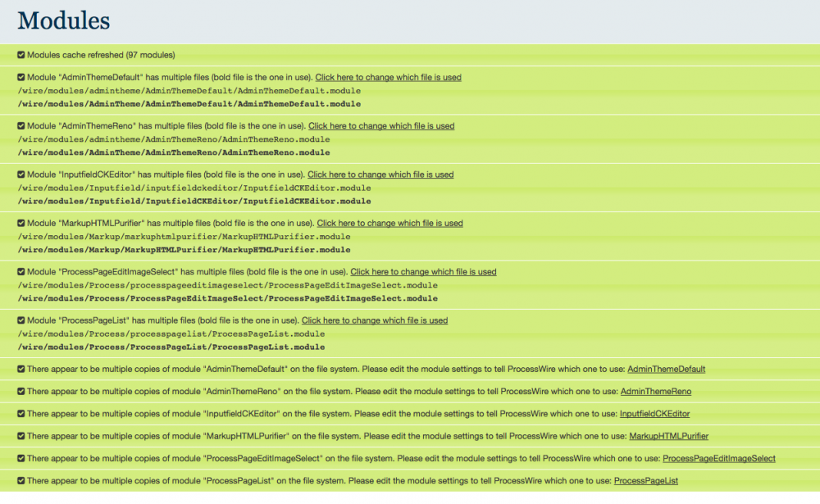
Task: Follow the InputfieldCKEditor module settings link
Action: (654, 414)
